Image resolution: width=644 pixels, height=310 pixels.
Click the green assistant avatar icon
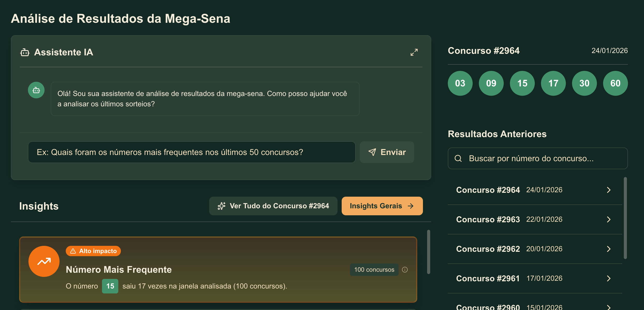coord(36,90)
